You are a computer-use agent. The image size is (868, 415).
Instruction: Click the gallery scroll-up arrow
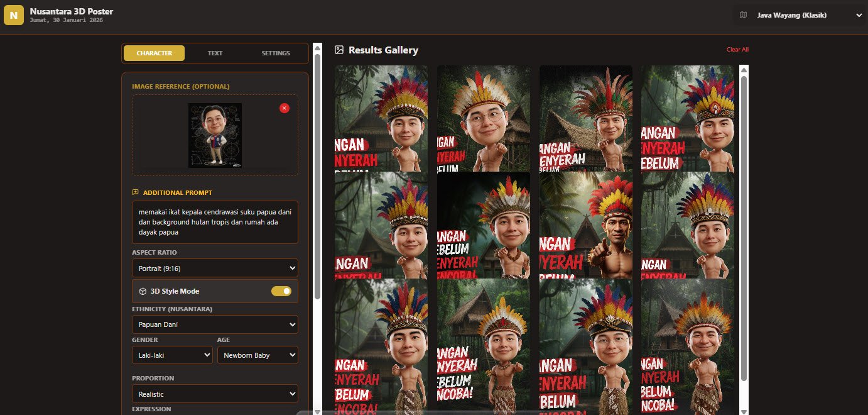744,69
